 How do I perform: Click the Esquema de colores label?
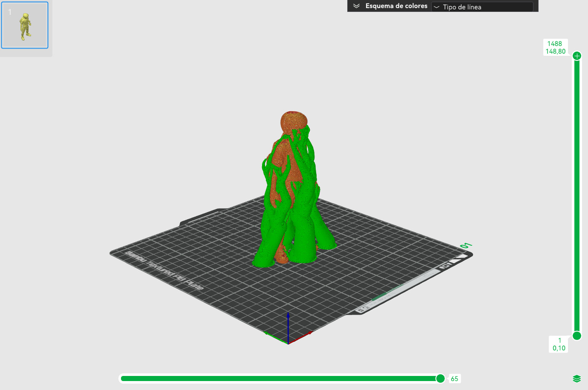pyautogui.click(x=396, y=6)
